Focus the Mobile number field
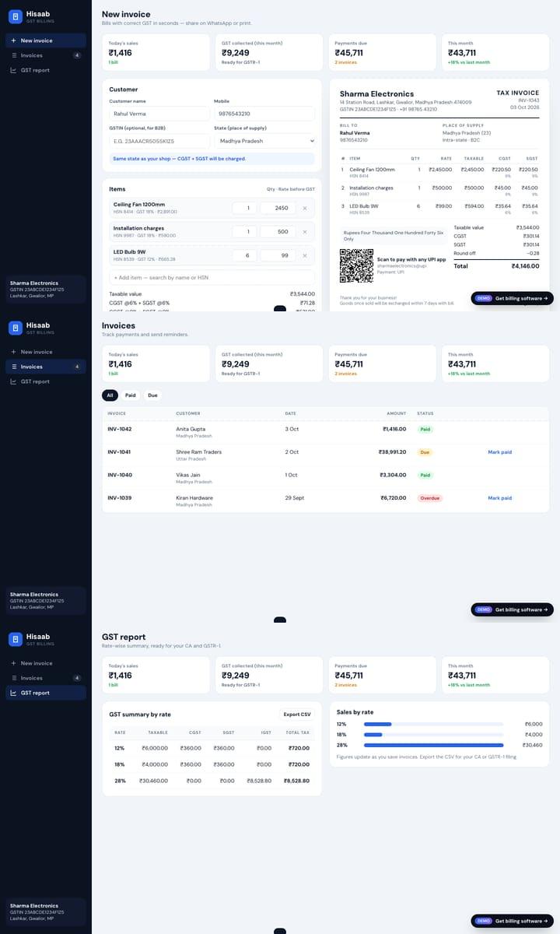The width and height of the screenshot is (560, 934). [264, 114]
